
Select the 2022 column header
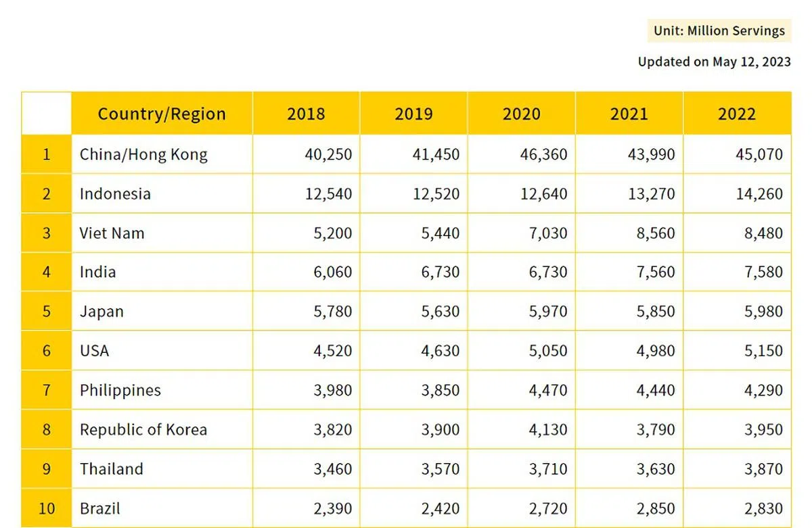point(736,114)
